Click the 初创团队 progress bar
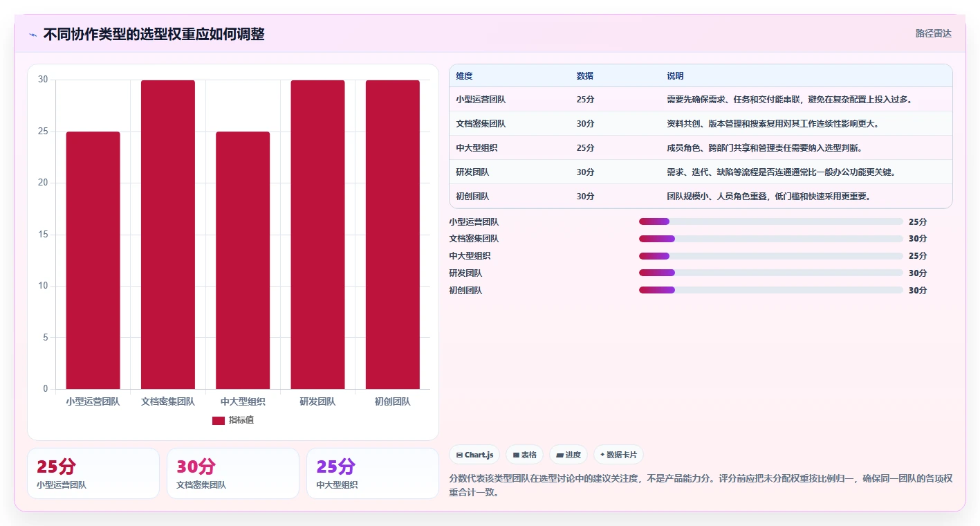The width and height of the screenshot is (980, 526). point(770,290)
